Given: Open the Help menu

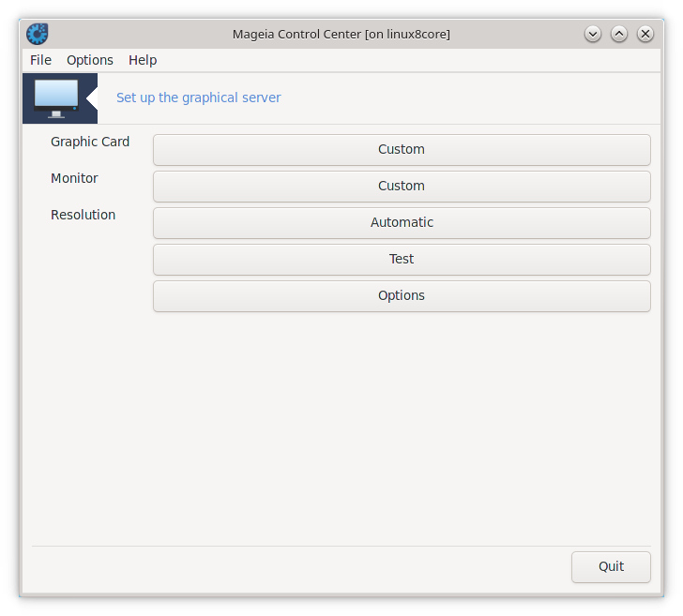Looking at the screenshot, I should click(143, 60).
